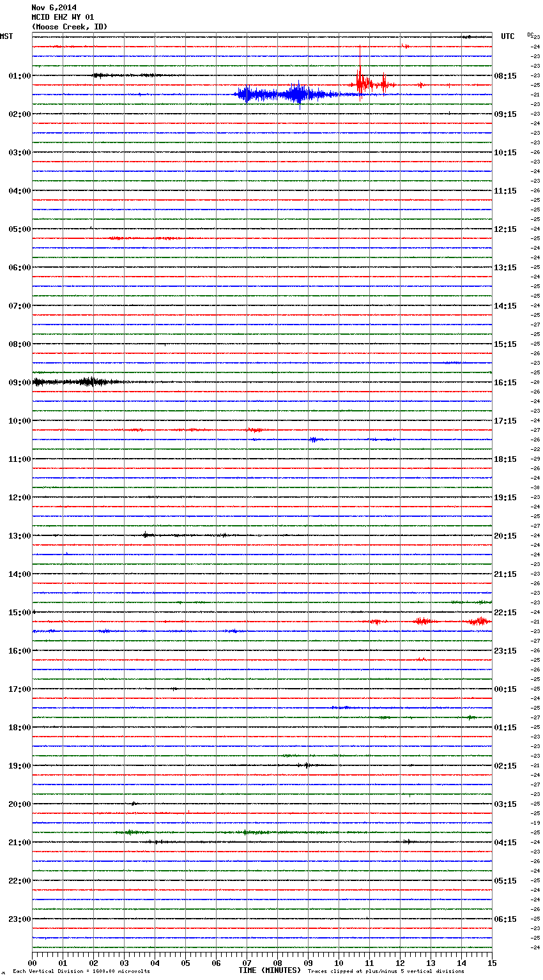Viewport: 543px width, 980px height.
Task: Click the "12:15" UTC time label
Action: [x=505, y=229]
